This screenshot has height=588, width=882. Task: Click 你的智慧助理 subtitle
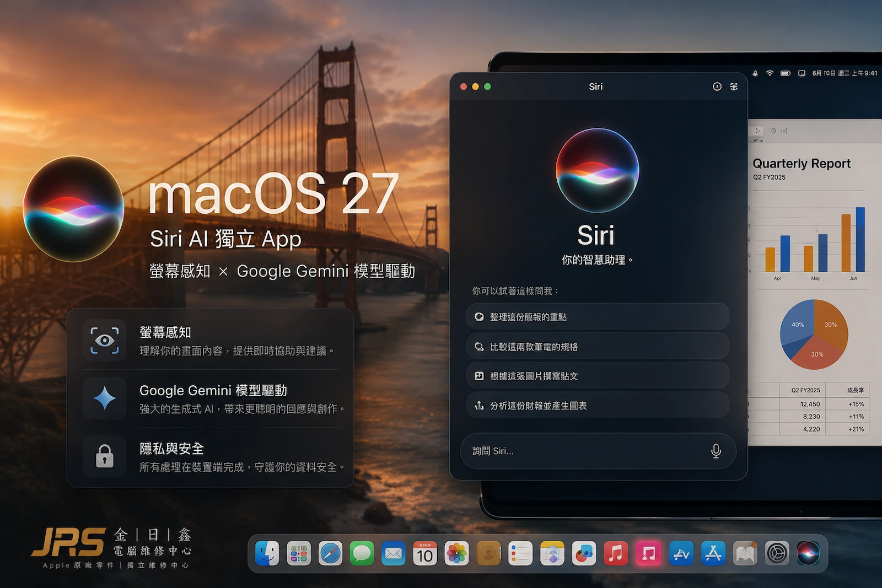pyautogui.click(x=596, y=260)
